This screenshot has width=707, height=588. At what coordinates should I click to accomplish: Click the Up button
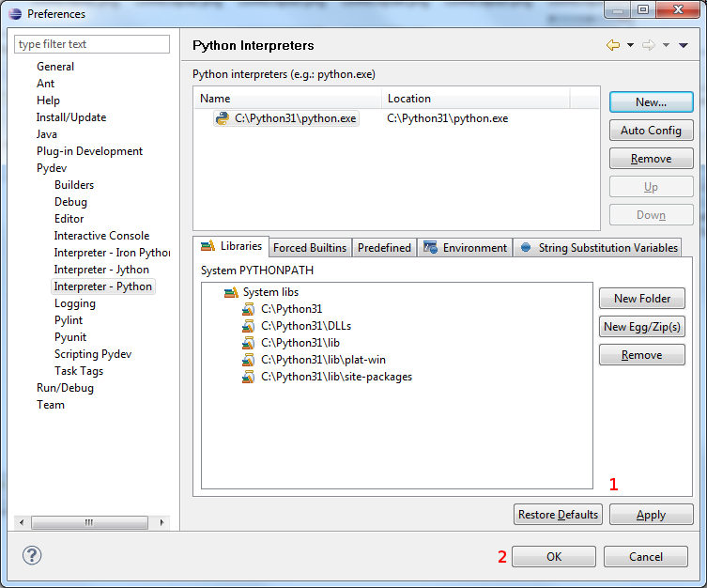click(651, 187)
